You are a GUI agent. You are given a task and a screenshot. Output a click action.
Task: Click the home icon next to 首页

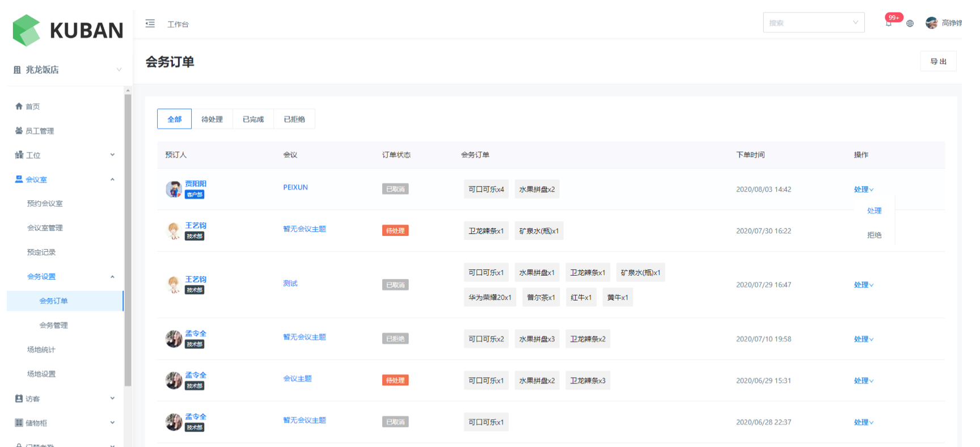(x=19, y=106)
